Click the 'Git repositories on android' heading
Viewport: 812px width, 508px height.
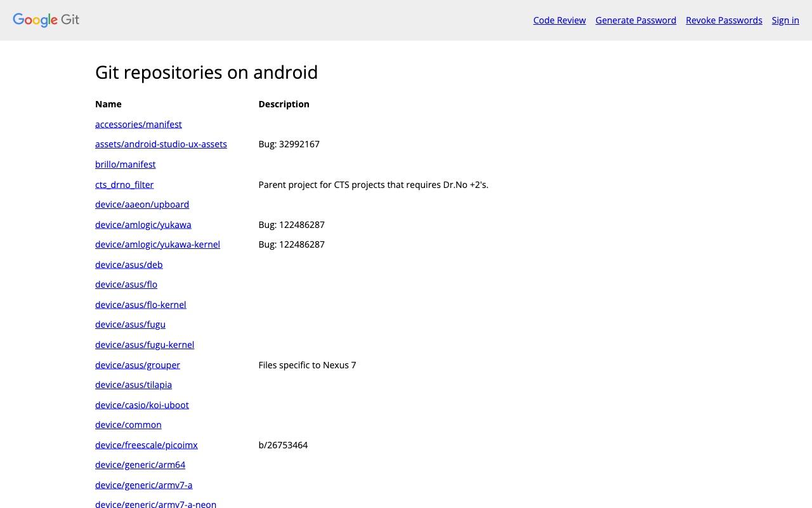coord(206,72)
